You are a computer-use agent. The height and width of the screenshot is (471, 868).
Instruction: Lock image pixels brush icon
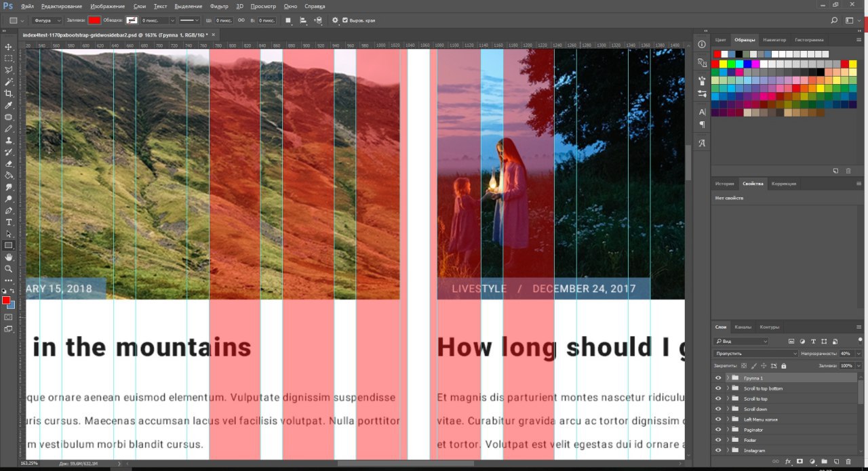click(x=753, y=366)
